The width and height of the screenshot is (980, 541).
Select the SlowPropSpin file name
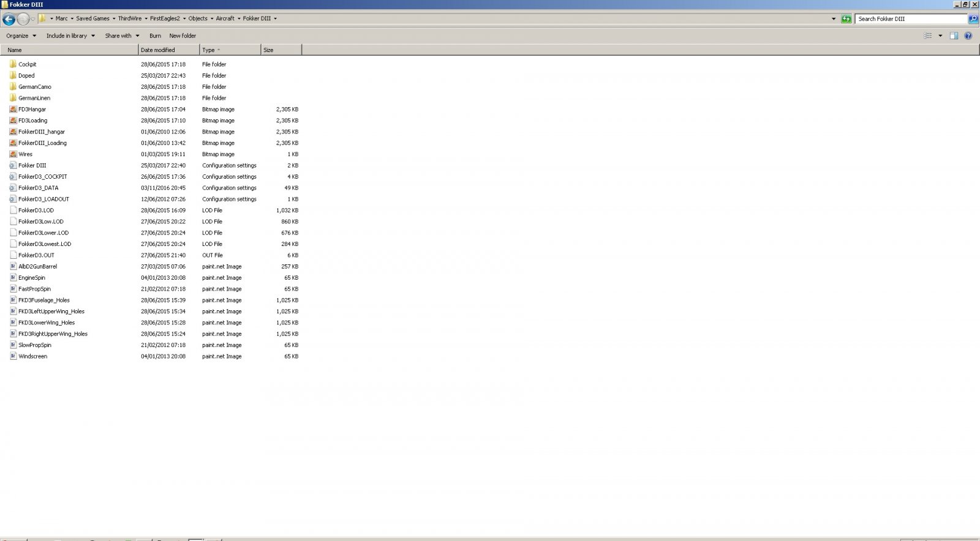[35, 345]
